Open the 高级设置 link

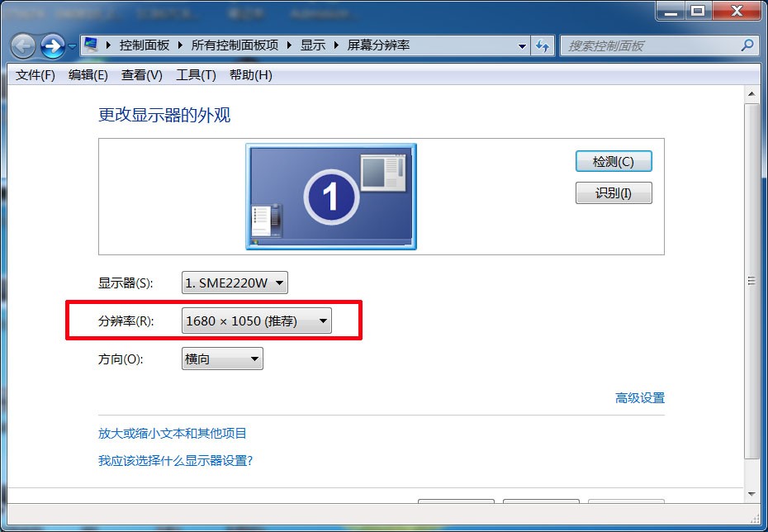[x=639, y=398]
